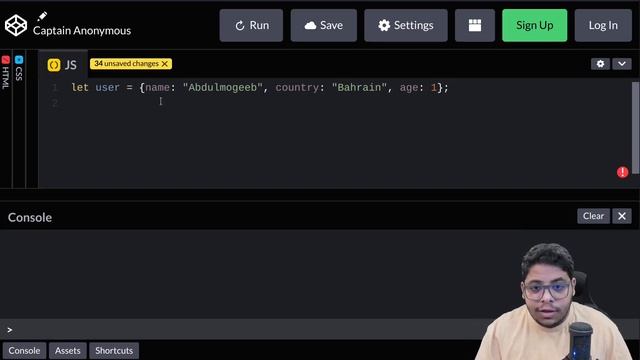Click the user variable name in code
Image resolution: width=640 pixels, height=360 pixels.
(x=107, y=88)
